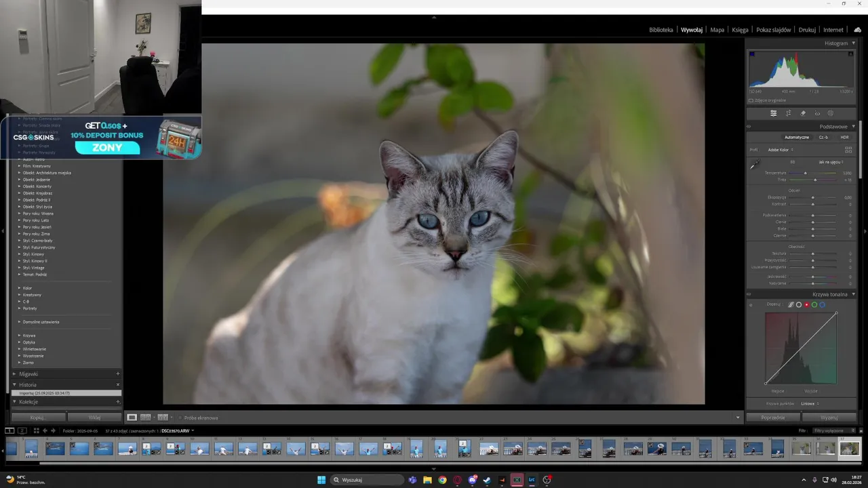
Task: Select the Red eye correction tool
Action: [x=817, y=113]
